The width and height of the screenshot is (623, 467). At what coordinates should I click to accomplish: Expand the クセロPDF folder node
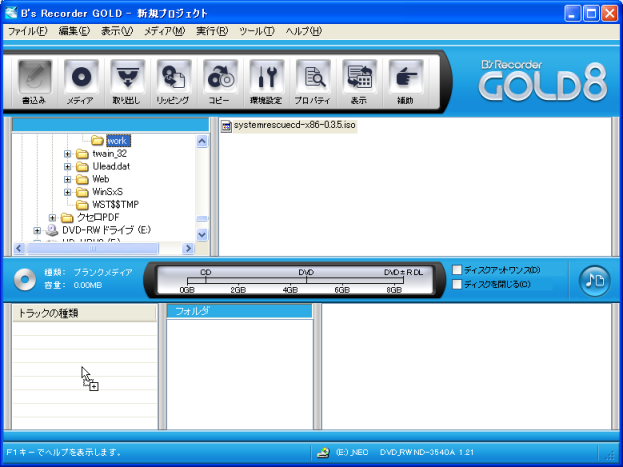52,217
